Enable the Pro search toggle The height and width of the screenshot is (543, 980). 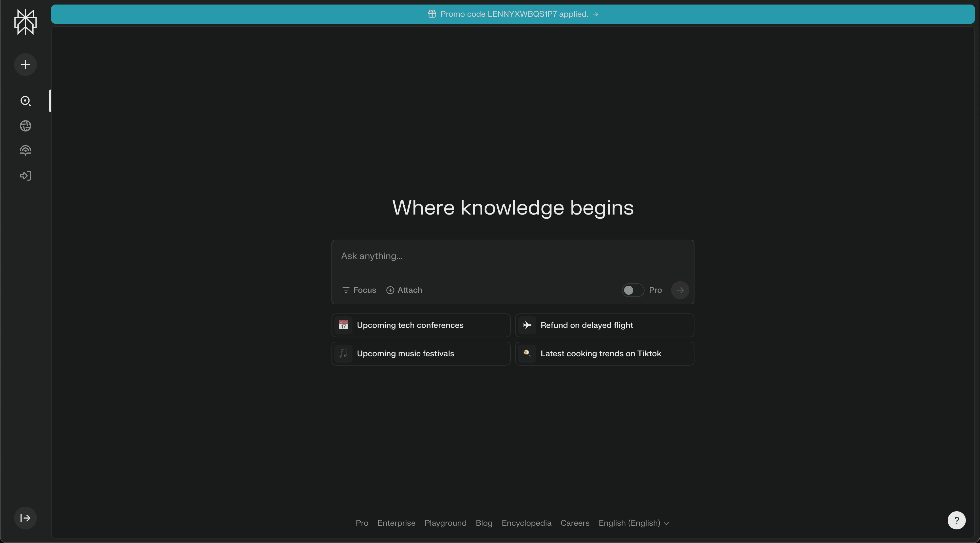(x=632, y=290)
